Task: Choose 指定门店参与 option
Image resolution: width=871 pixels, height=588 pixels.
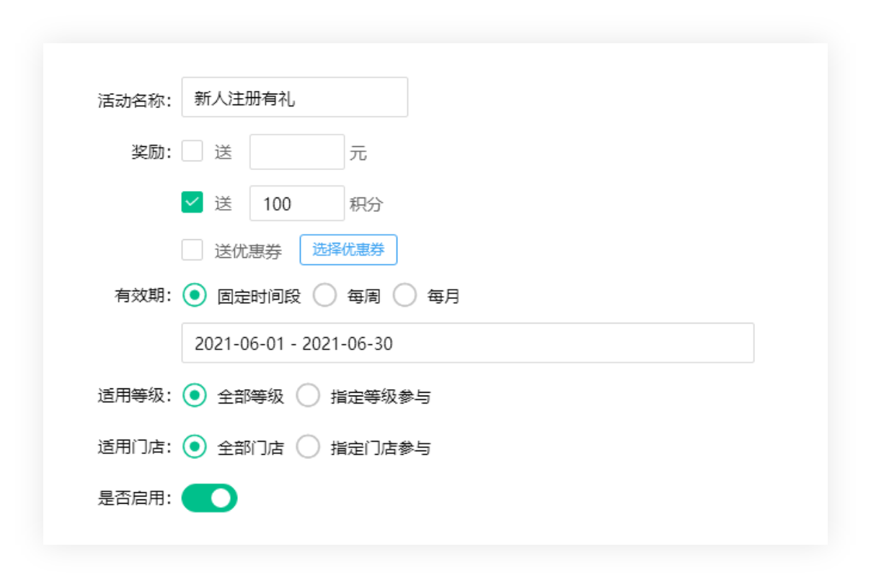Action: click(309, 447)
